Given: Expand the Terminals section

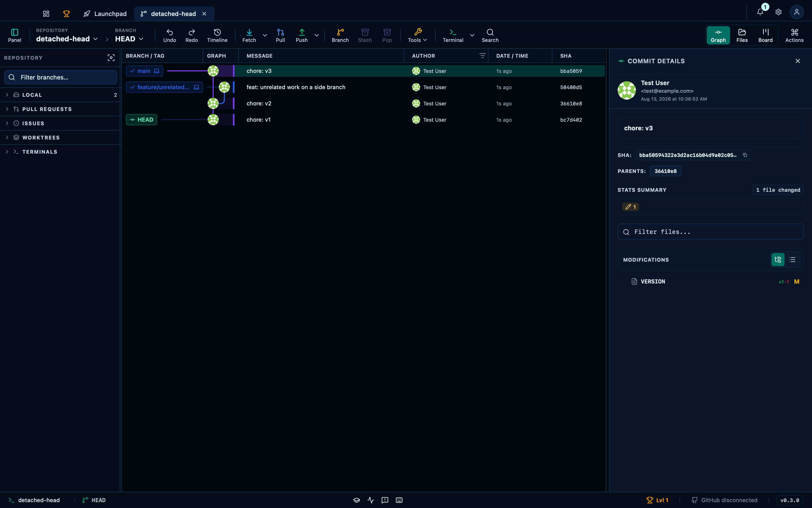Looking at the screenshot, I should (60, 152).
